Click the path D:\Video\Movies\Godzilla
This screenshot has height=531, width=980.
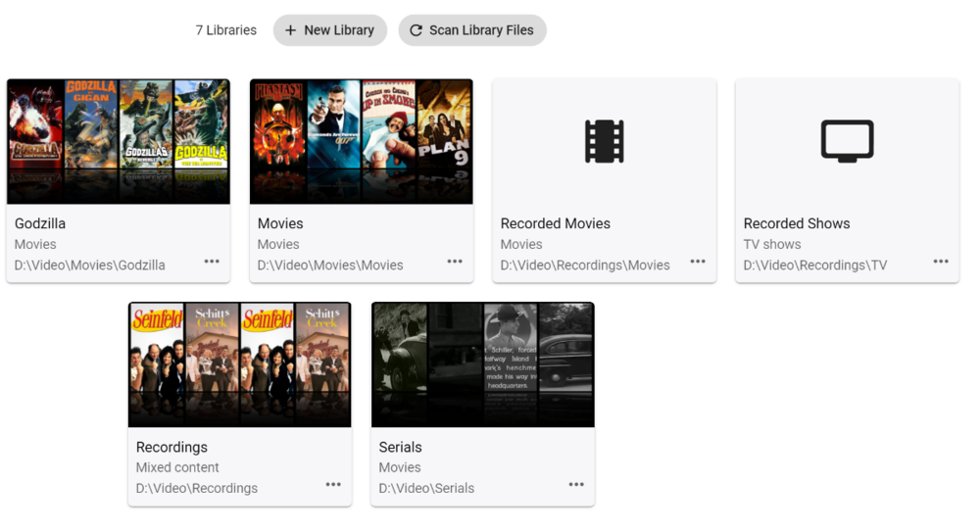click(90, 265)
